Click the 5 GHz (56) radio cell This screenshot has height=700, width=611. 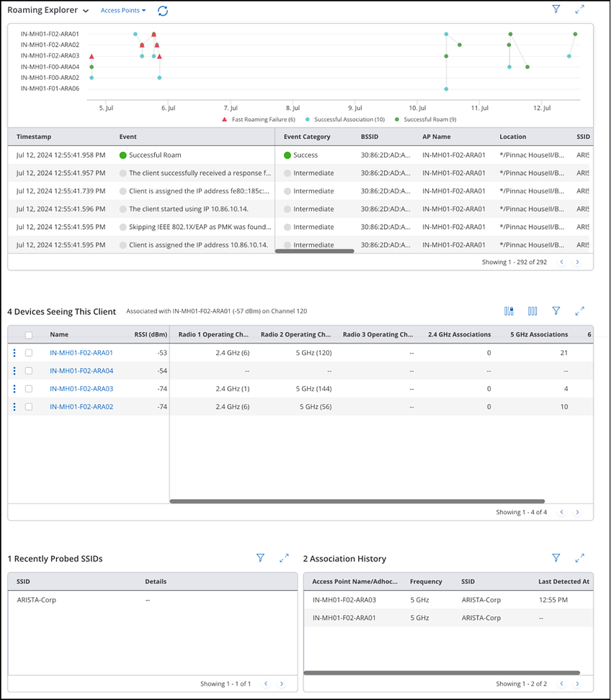coord(316,407)
